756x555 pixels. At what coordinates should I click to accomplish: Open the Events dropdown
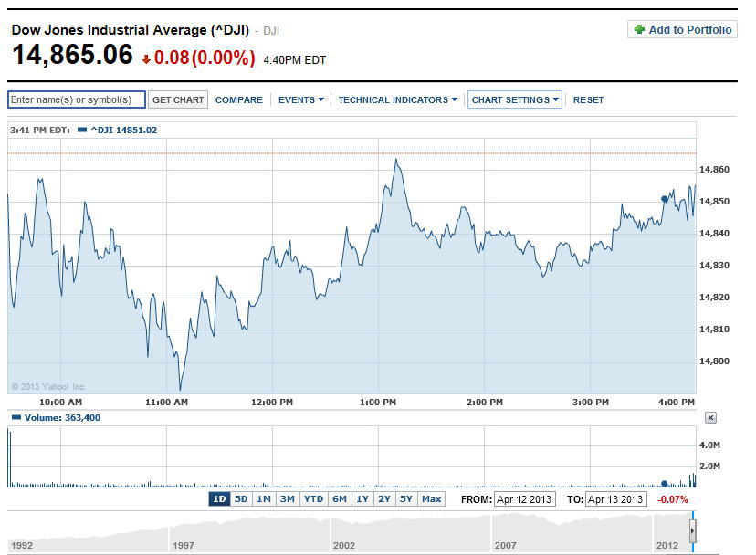(301, 99)
